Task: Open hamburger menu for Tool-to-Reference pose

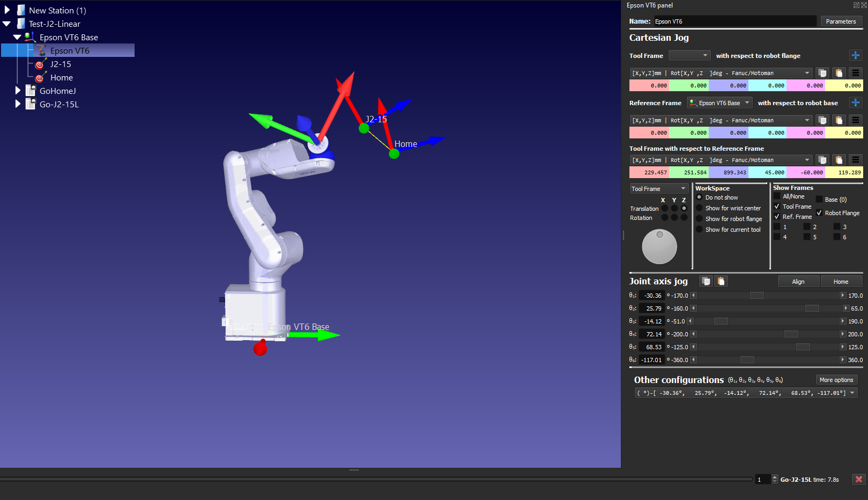Action: click(855, 160)
